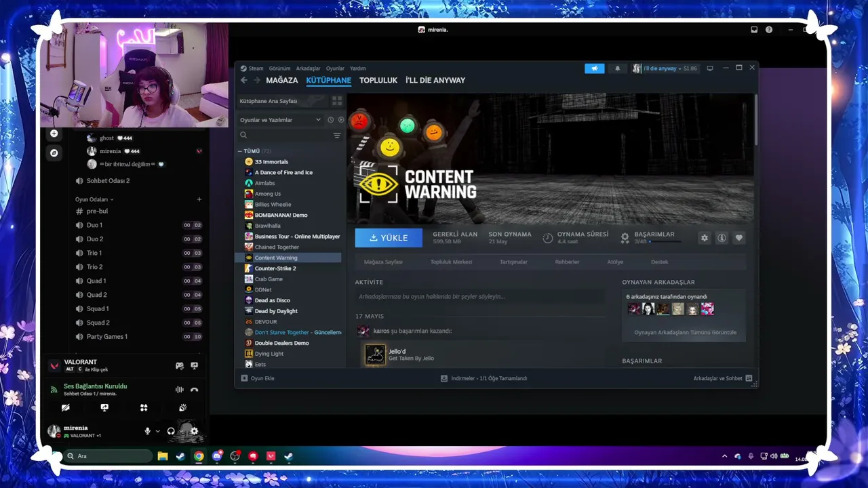Add Content Warning to favorites heart
This screenshot has height=488, width=868.
pos(739,238)
